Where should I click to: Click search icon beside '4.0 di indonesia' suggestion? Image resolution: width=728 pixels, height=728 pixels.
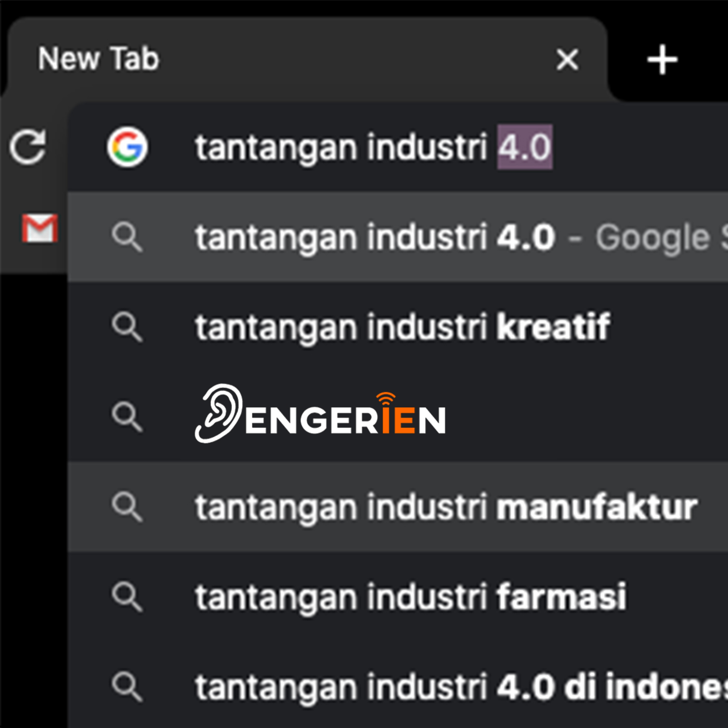(127, 687)
